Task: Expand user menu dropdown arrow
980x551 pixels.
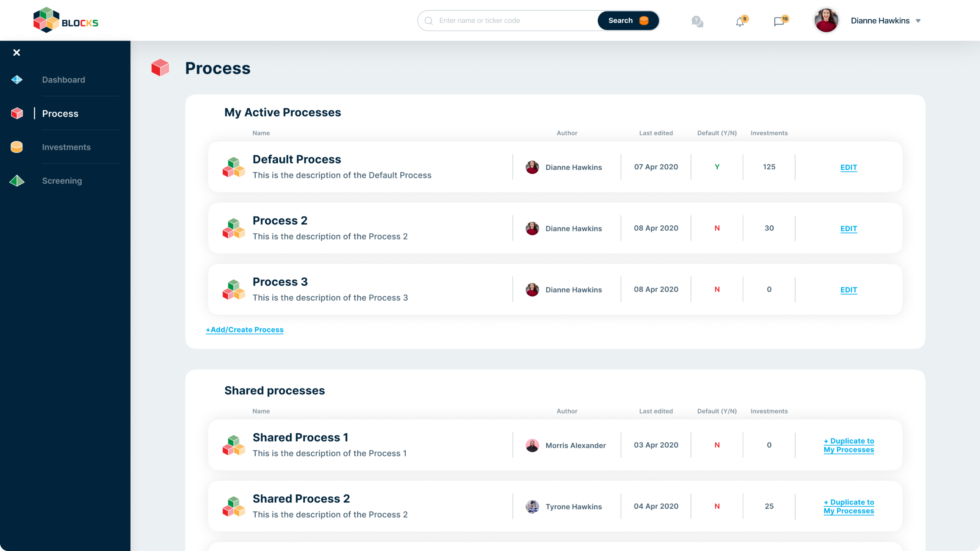Action: [x=918, y=21]
